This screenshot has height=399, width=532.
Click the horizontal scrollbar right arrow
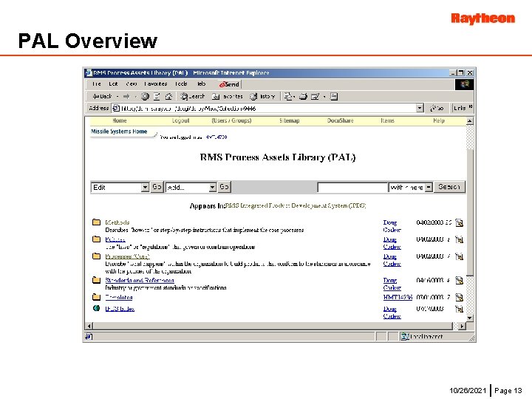coord(463,326)
